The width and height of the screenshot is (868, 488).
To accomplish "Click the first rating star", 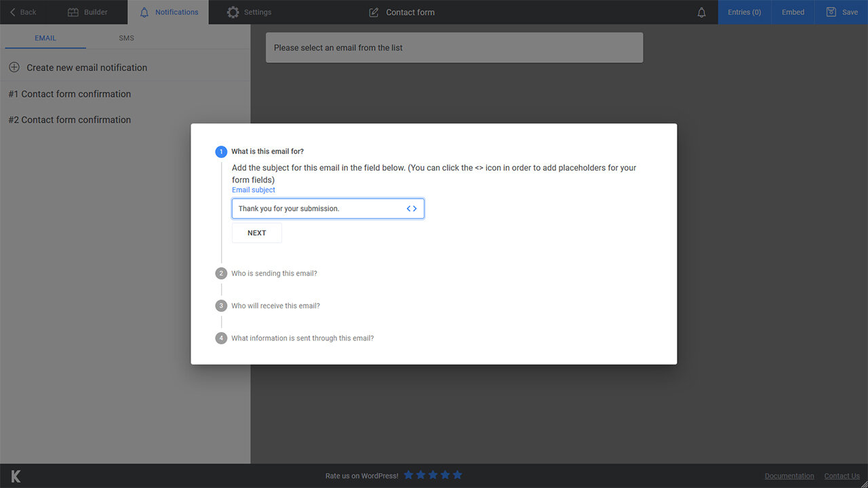I will click(408, 475).
